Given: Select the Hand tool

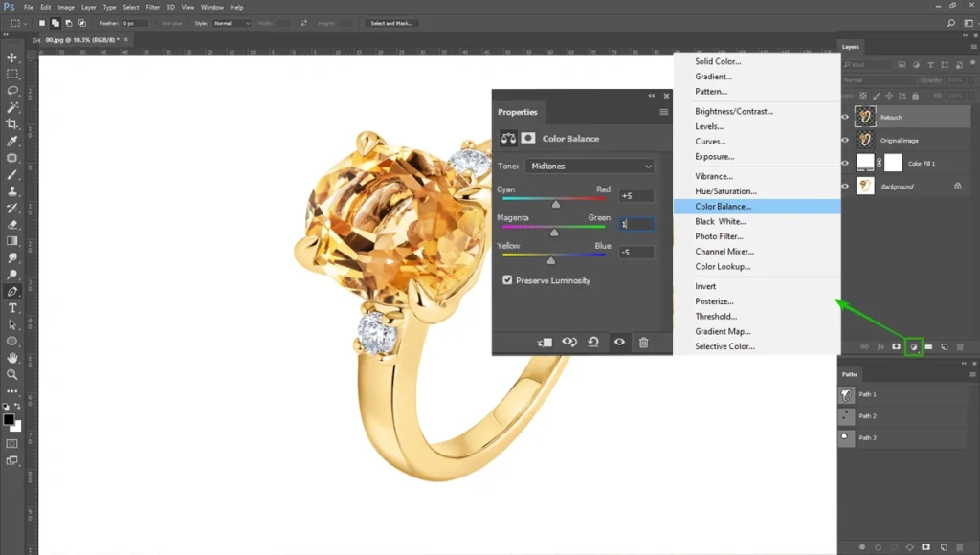Looking at the screenshot, I should pyautogui.click(x=11, y=358).
